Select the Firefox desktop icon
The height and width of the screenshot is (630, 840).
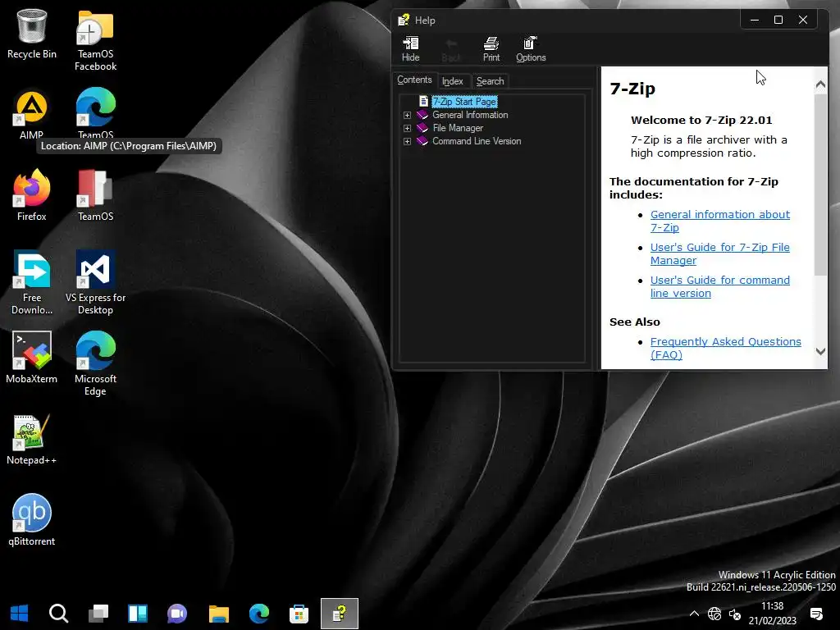point(32,195)
